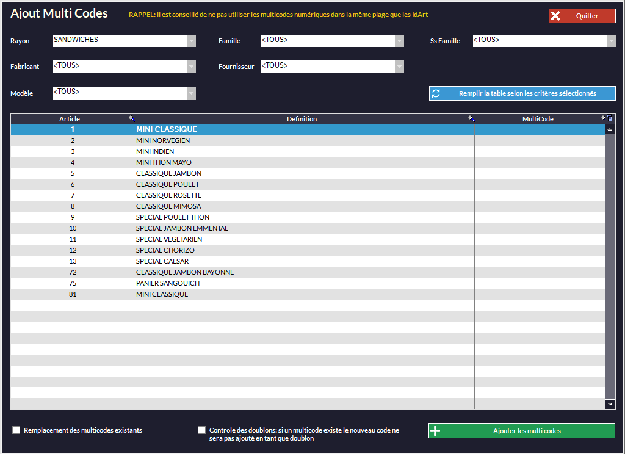Click the refresh icon on Remplir la table
The height and width of the screenshot is (454, 625).
(x=436, y=94)
